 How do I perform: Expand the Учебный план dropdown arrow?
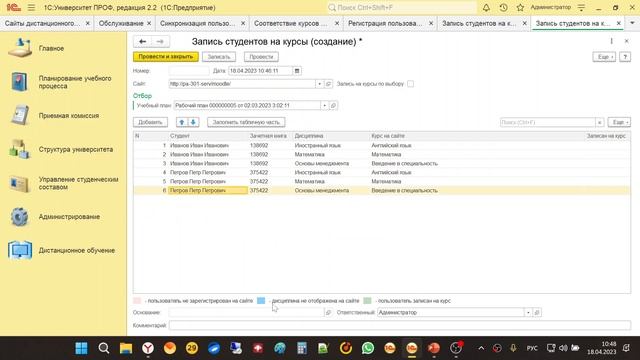324,105
